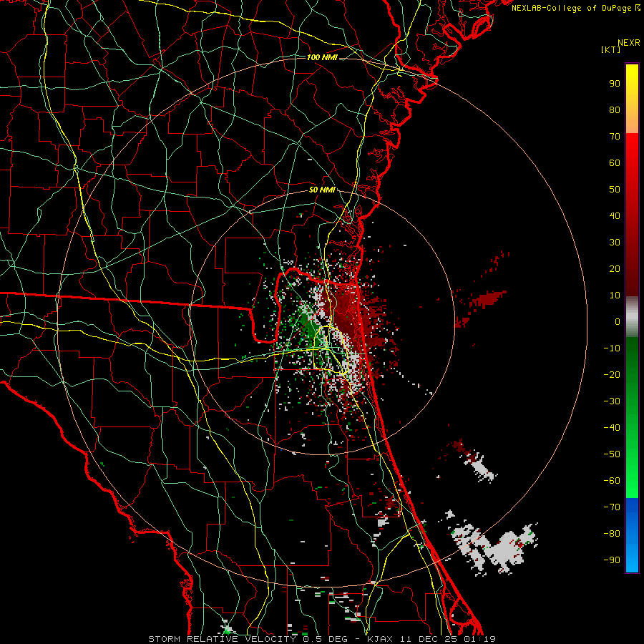Click the -50 value on velocity scale
Screen dimensions: 644x644
(x=612, y=454)
